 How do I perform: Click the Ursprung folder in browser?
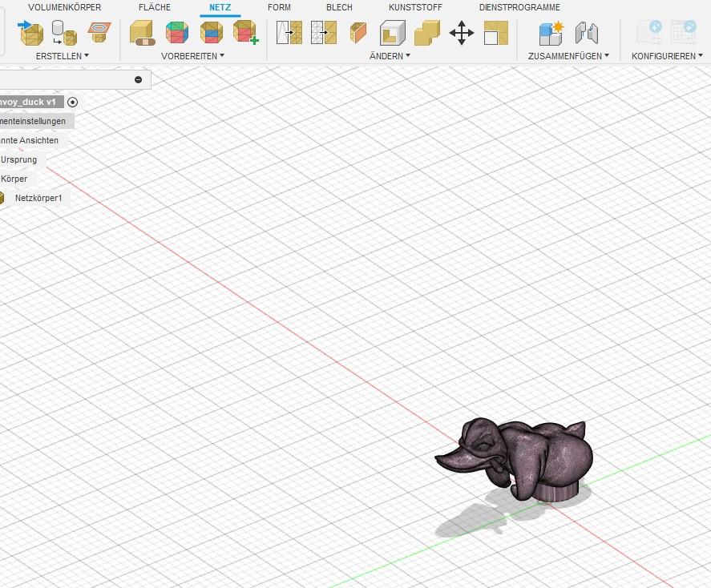(22, 159)
